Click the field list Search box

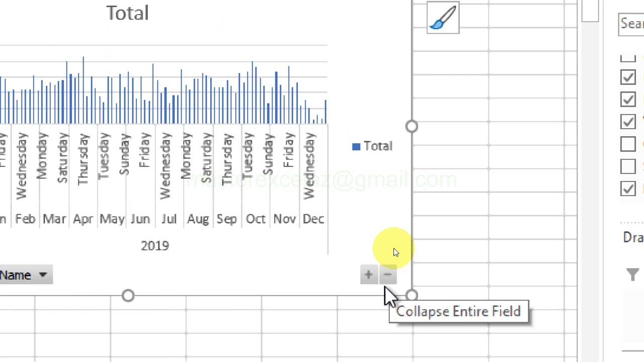[x=631, y=24]
